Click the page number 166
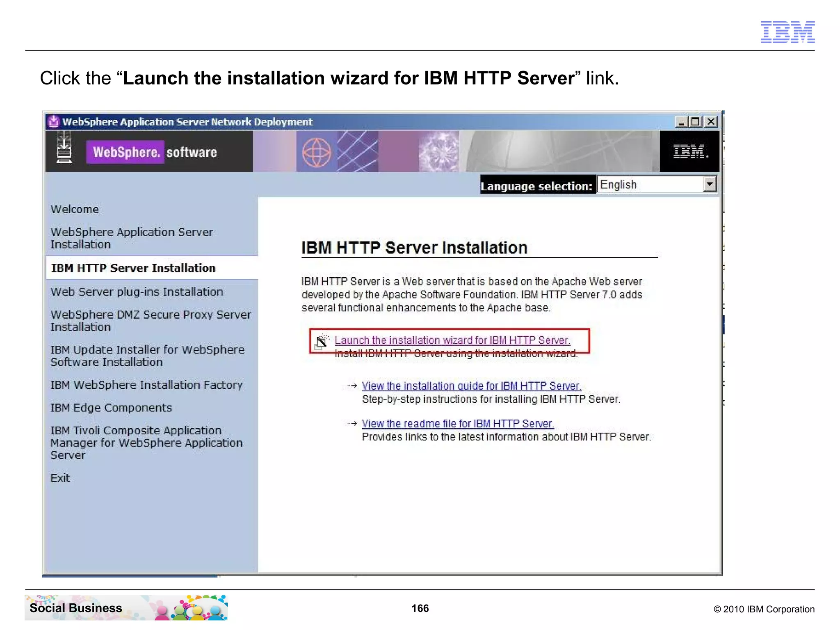The height and width of the screenshot is (630, 840). pyautogui.click(x=420, y=608)
